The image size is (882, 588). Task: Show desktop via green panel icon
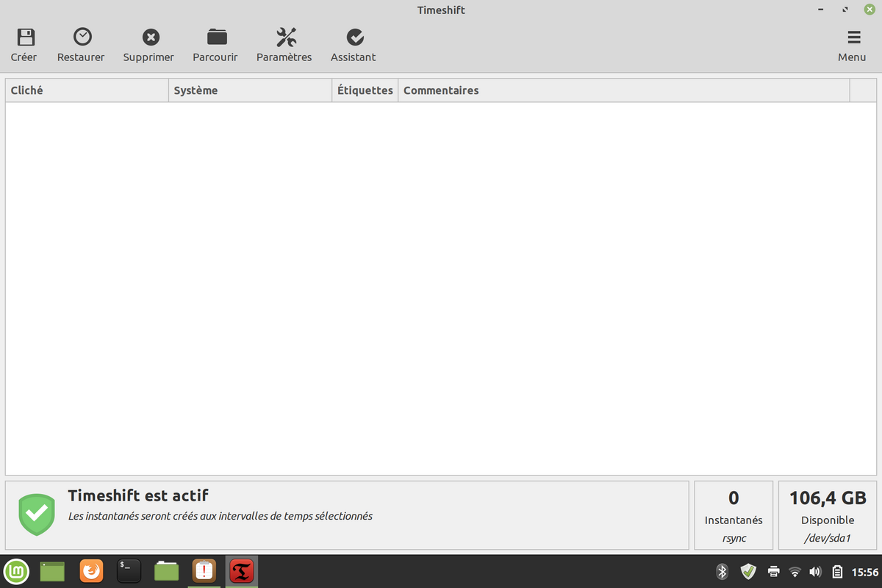(x=52, y=571)
